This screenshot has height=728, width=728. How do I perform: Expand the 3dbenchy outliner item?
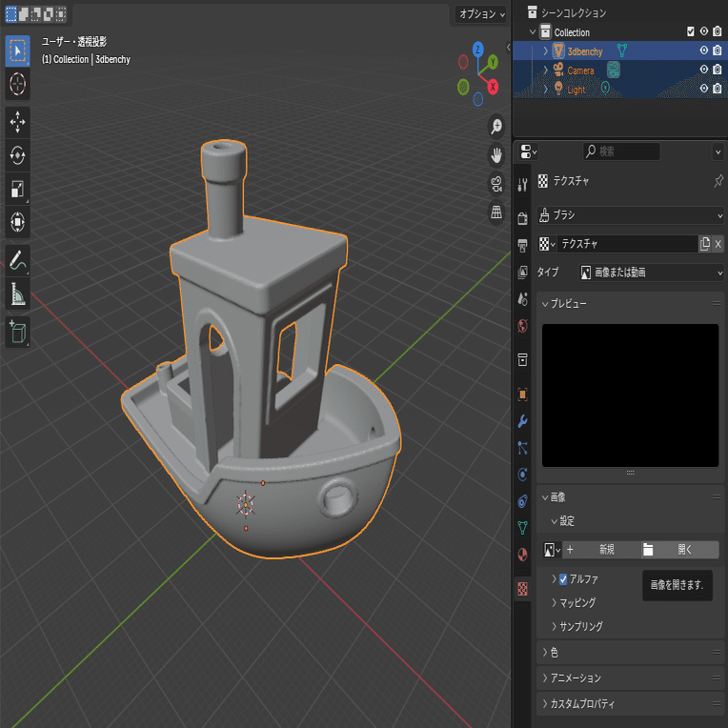(x=546, y=51)
